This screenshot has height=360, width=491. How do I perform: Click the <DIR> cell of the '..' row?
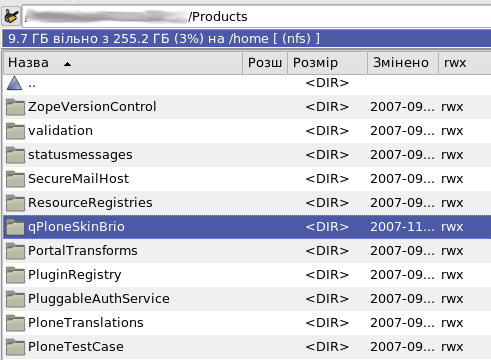pos(327,83)
